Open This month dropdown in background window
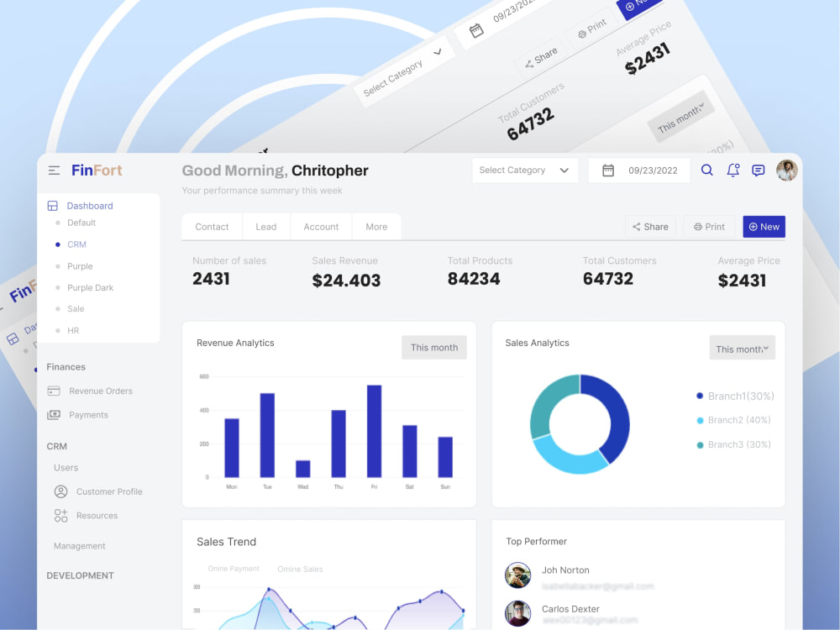This screenshot has width=840, height=630. [x=681, y=118]
